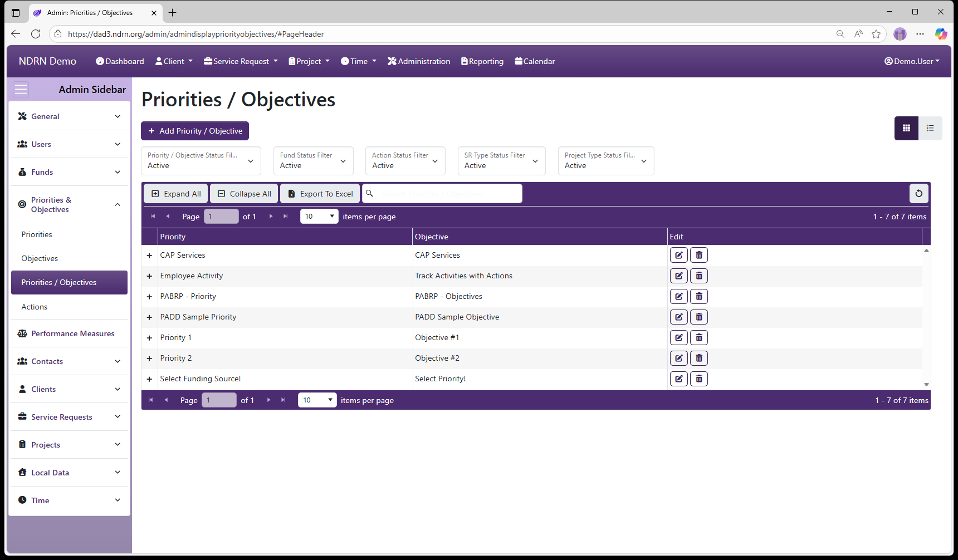Open Fund Status Filter dropdown

click(314, 161)
